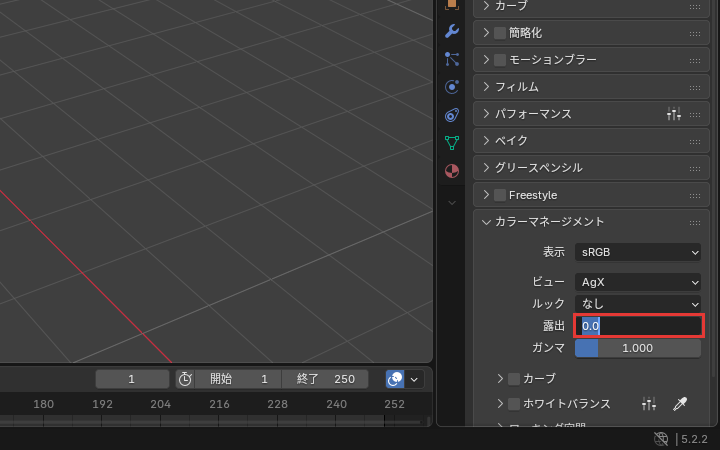
Task: Open White Balance presets icon
Action: coord(649,404)
